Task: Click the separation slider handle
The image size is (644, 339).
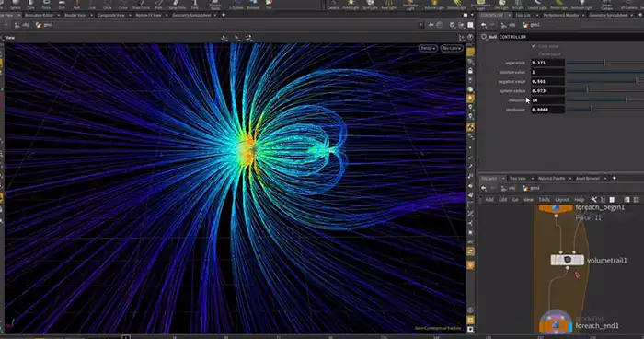Action: [x=604, y=63]
